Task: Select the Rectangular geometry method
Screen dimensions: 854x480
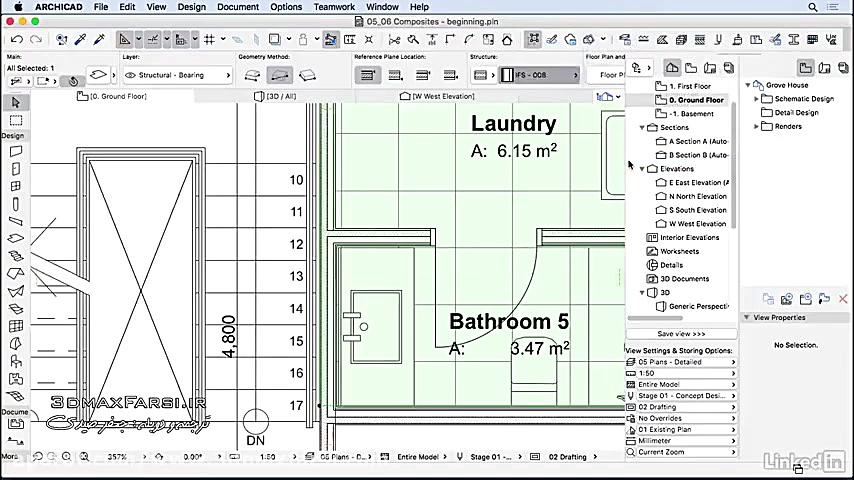Action: (279, 75)
